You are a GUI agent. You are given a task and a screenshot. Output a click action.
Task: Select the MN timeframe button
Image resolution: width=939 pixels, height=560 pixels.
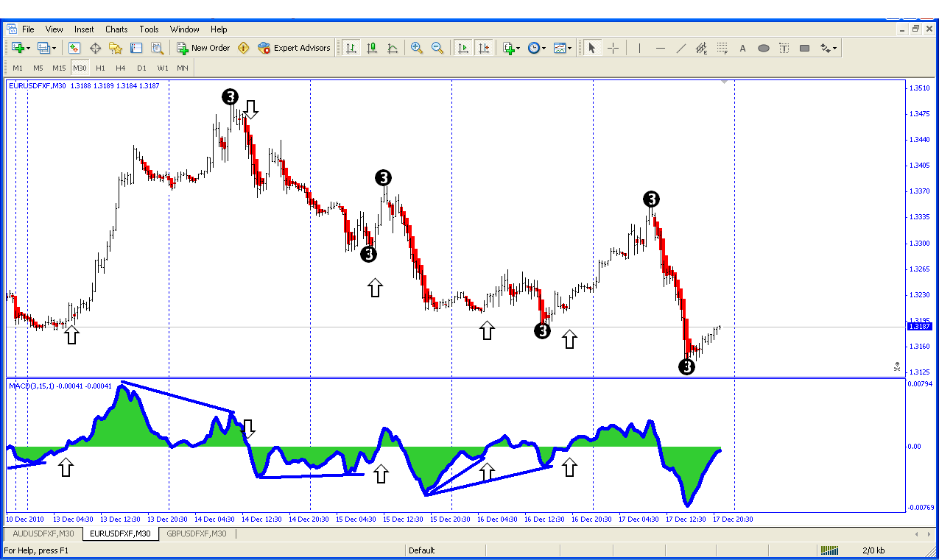tap(183, 68)
